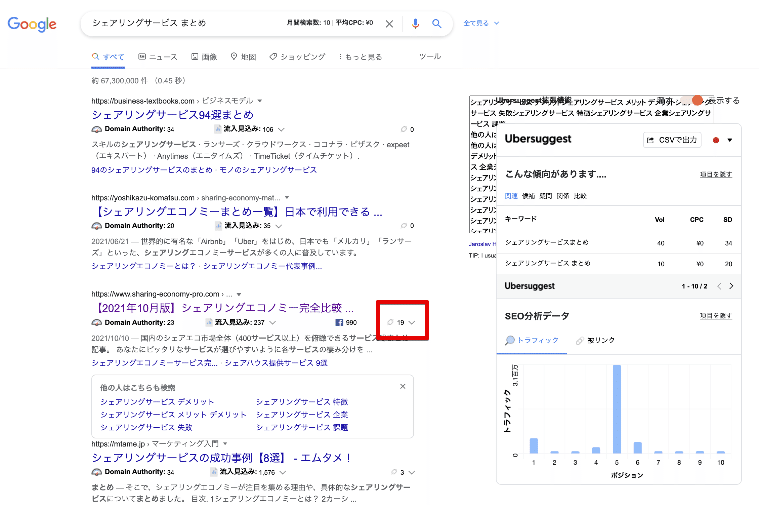Open result シェアリングサービスの成功事例【8選】
This screenshot has height=505, width=759.
point(222,458)
